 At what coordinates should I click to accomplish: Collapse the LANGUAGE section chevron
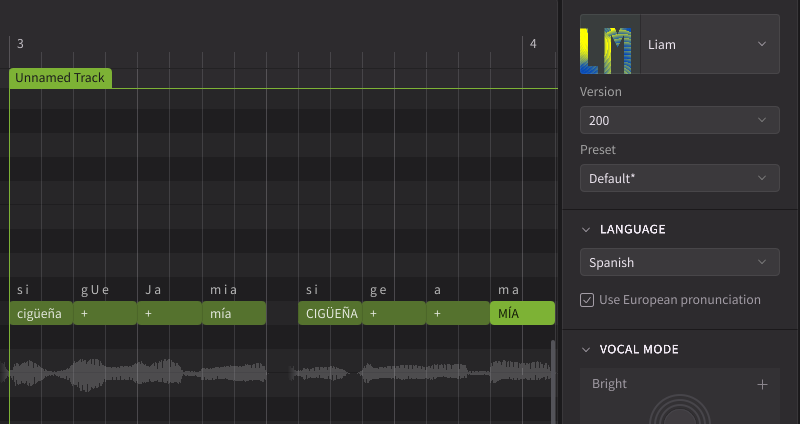pyautogui.click(x=586, y=230)
